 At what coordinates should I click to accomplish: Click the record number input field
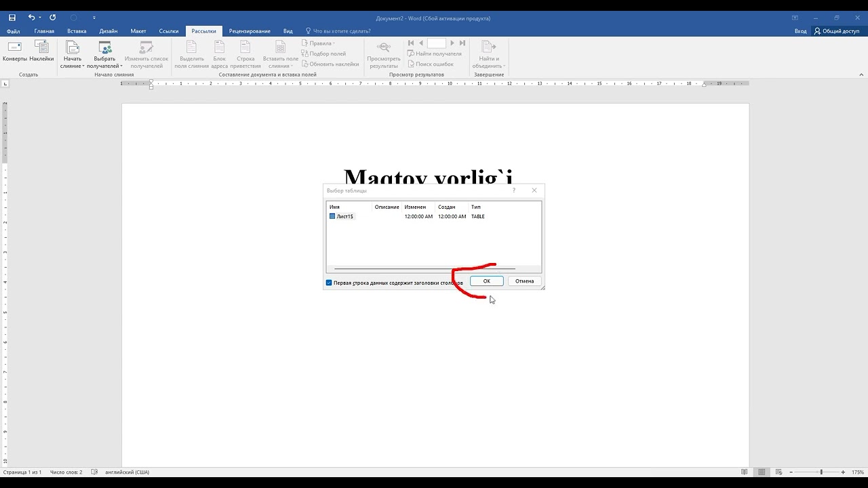click(437, 43)
